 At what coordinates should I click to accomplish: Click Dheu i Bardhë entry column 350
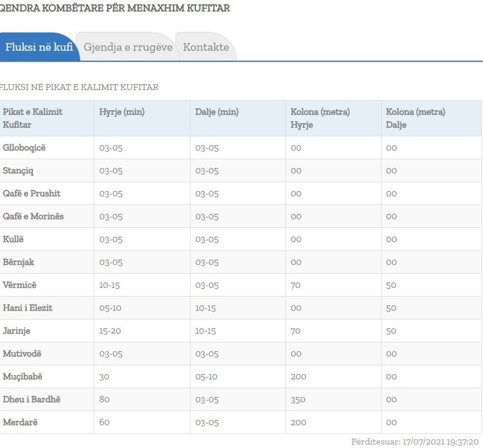(x=298, y=399)
